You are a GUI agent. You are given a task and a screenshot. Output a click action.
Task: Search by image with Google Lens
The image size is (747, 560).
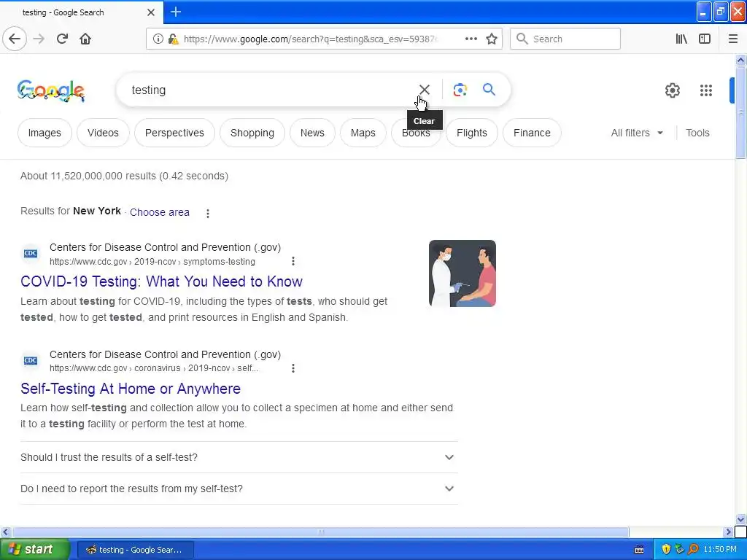click(x=460, y=90)
